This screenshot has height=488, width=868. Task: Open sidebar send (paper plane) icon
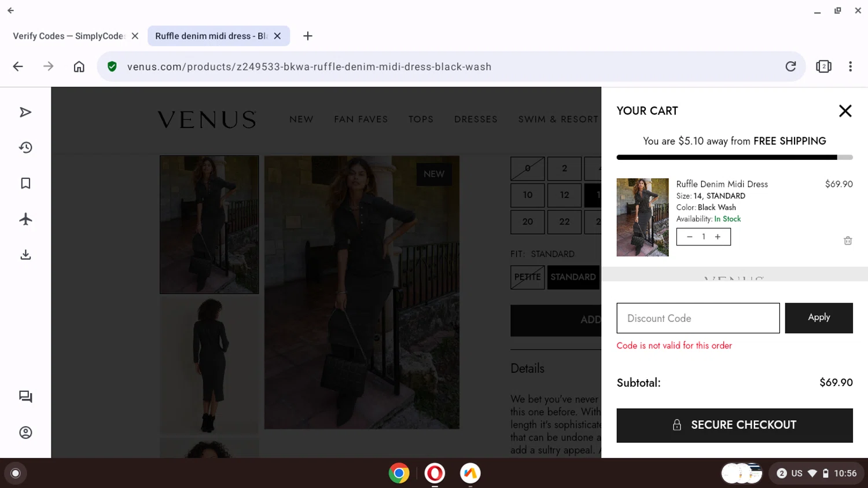25,112
